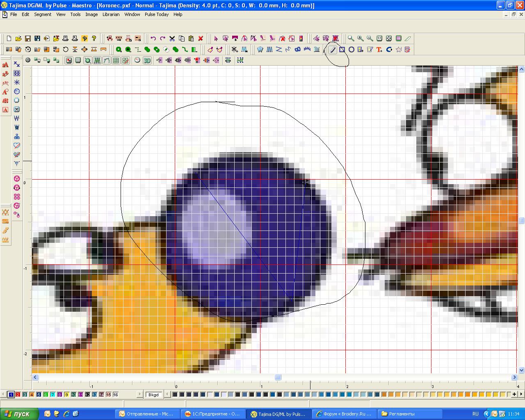Delete using the red X icon
525x420 pixels.
(x=201, y=39)
